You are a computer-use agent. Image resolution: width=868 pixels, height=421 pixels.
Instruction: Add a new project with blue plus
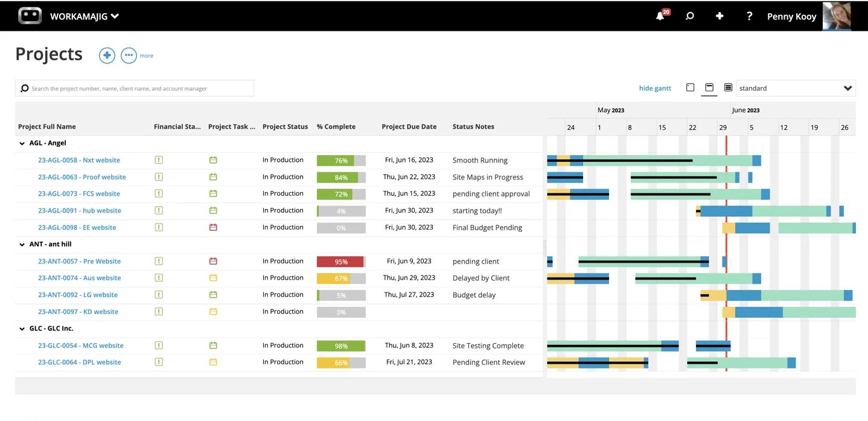(x=107, y=56)
